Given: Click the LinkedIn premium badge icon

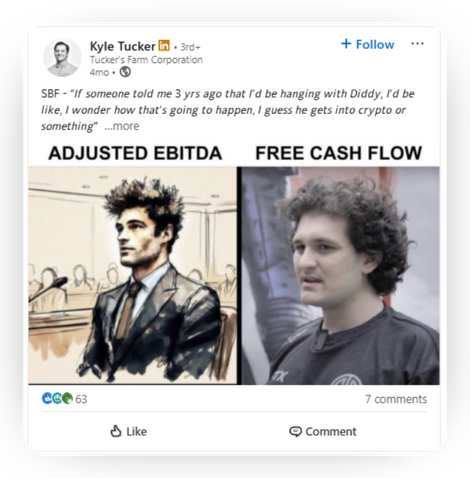Looking at the screenshot, I should coord(164,45).
